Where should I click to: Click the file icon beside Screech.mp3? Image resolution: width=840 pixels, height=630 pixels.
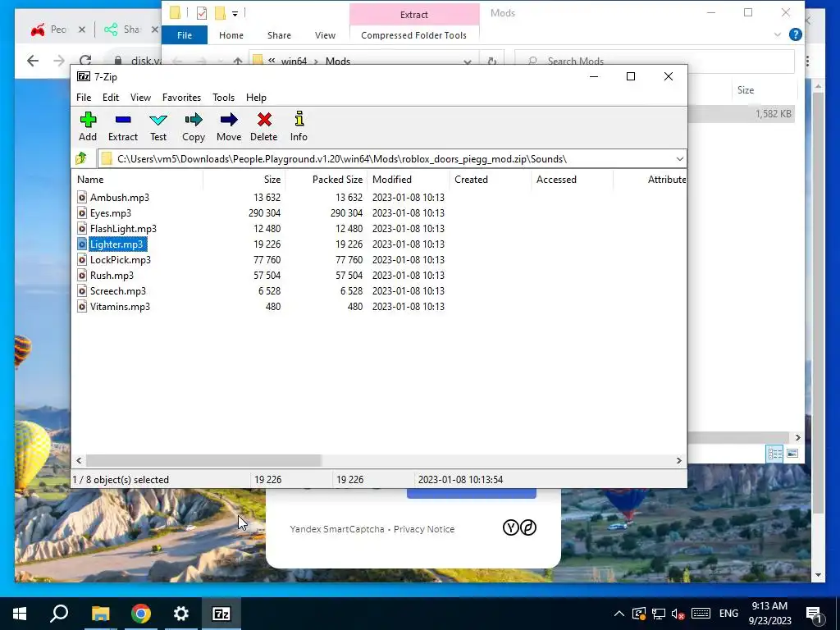click(x=82, y=290)
